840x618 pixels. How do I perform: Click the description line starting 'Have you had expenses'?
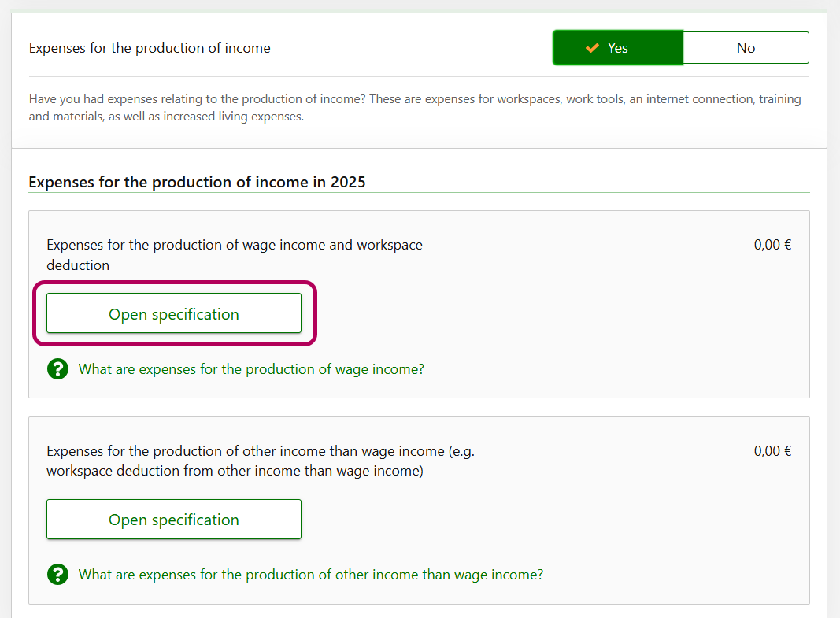(315, 99)
